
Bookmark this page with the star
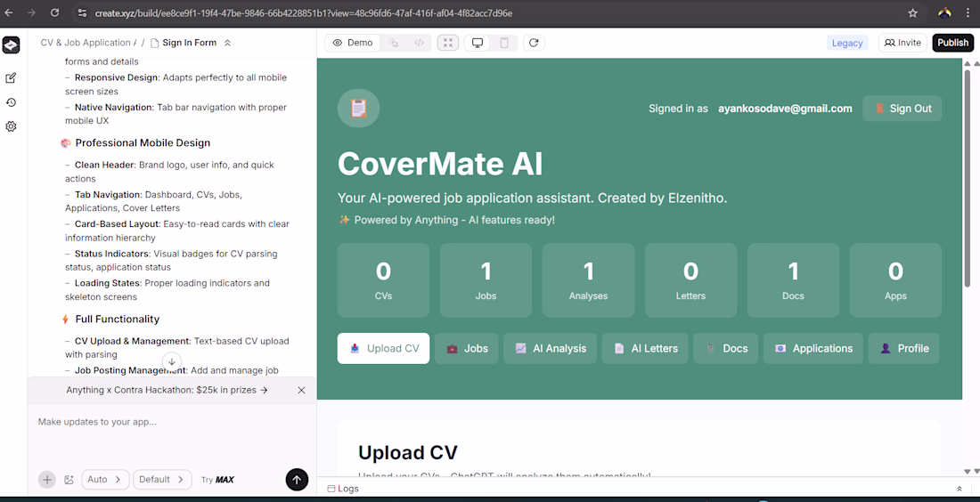(912, 12)
